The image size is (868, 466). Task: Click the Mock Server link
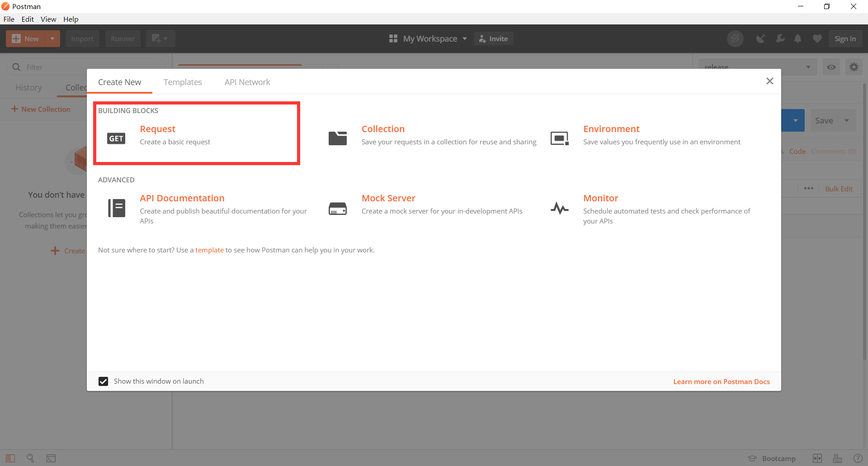[x=388, y=198]
